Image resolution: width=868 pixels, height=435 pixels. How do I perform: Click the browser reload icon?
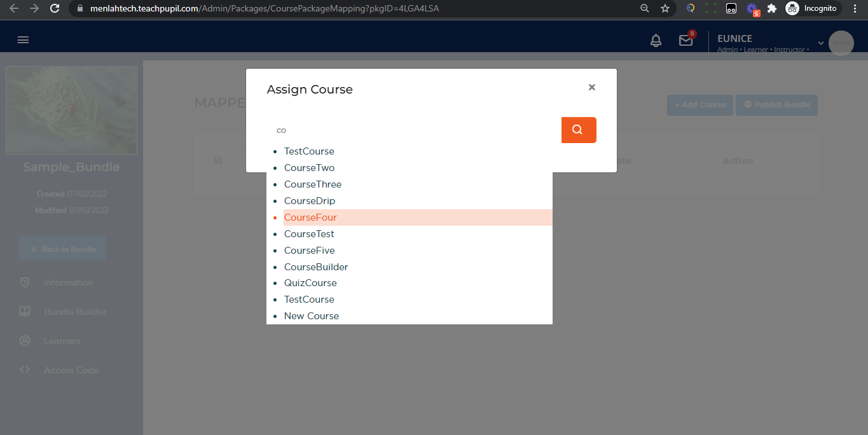(x=55, y=8)
